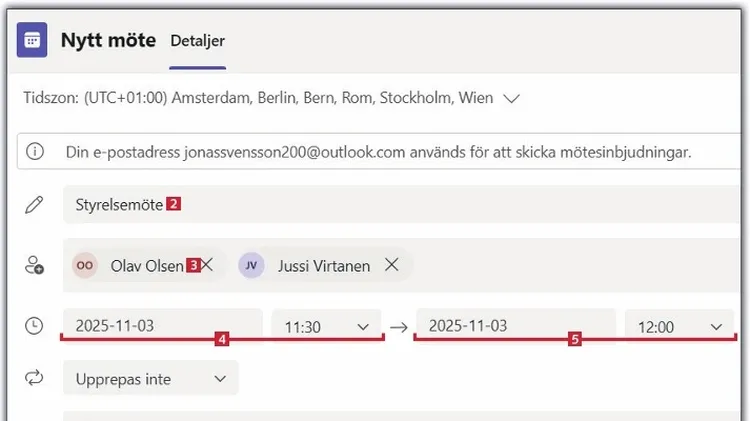The width and height of the screenshot is (750, 421).
Task: Click the JV avatar for Jussi Virtanen
Action: (x=251, y=266)
